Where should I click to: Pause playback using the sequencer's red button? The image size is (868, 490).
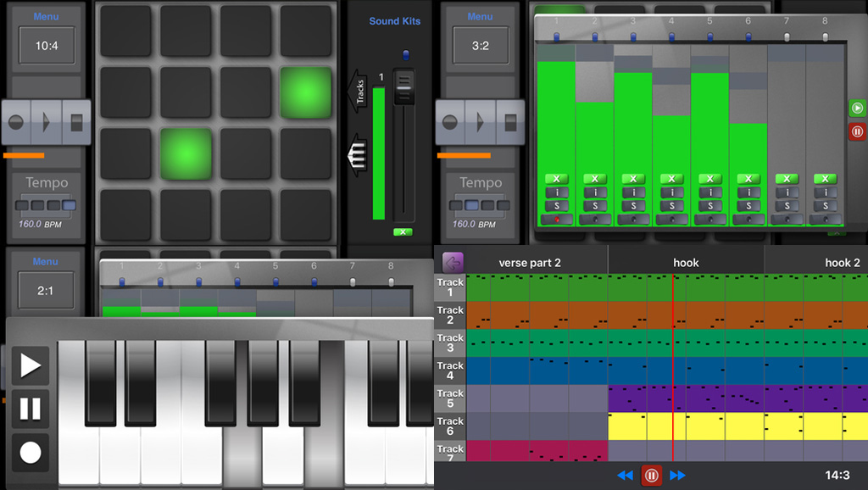651,476
